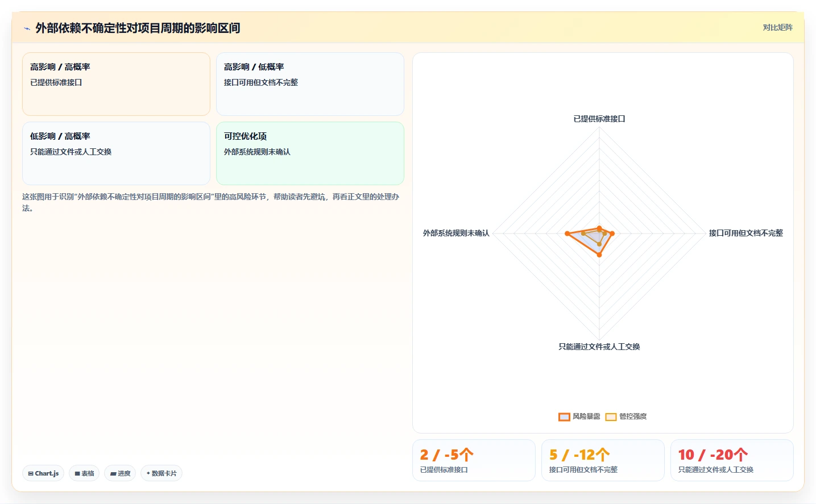816x504 pixels.
Task: Click 外部系统规则未确认 text in the green card
Action: tap(257, 152)
